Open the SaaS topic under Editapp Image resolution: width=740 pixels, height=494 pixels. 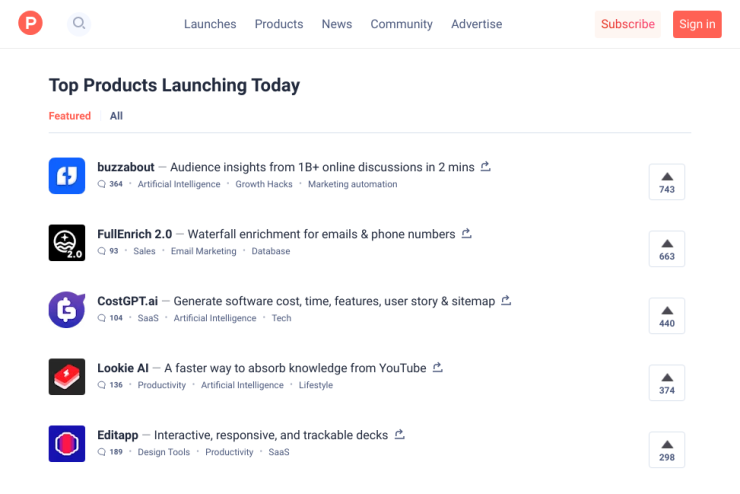point(279,452)
